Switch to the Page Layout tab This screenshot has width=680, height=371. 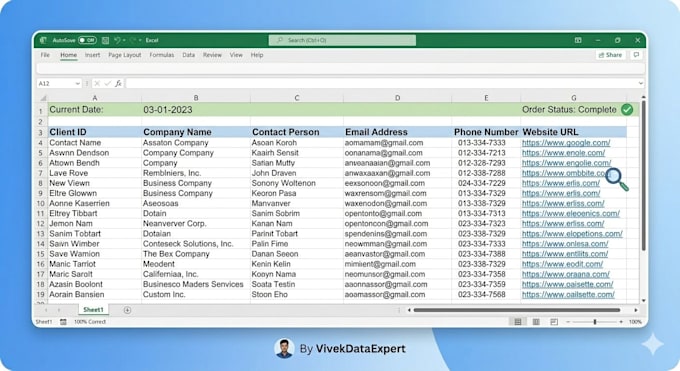point(125,55)
